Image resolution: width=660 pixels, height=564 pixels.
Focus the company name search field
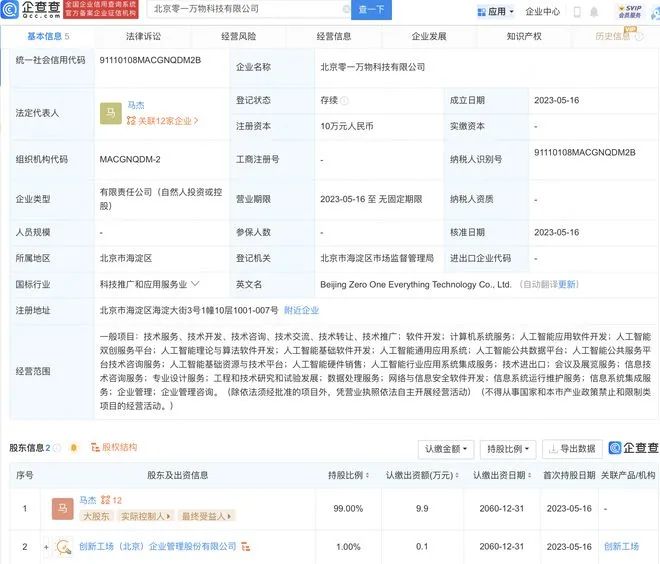(248, 9)
